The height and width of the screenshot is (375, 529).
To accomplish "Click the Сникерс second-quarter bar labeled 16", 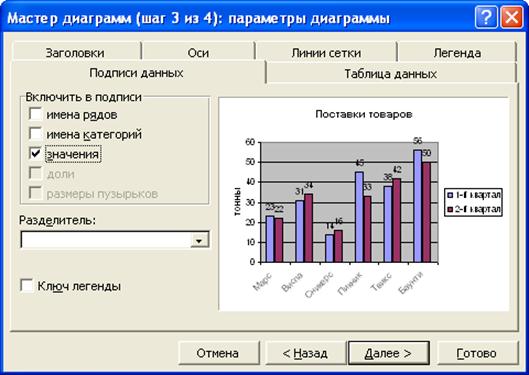I will [338, 246].
